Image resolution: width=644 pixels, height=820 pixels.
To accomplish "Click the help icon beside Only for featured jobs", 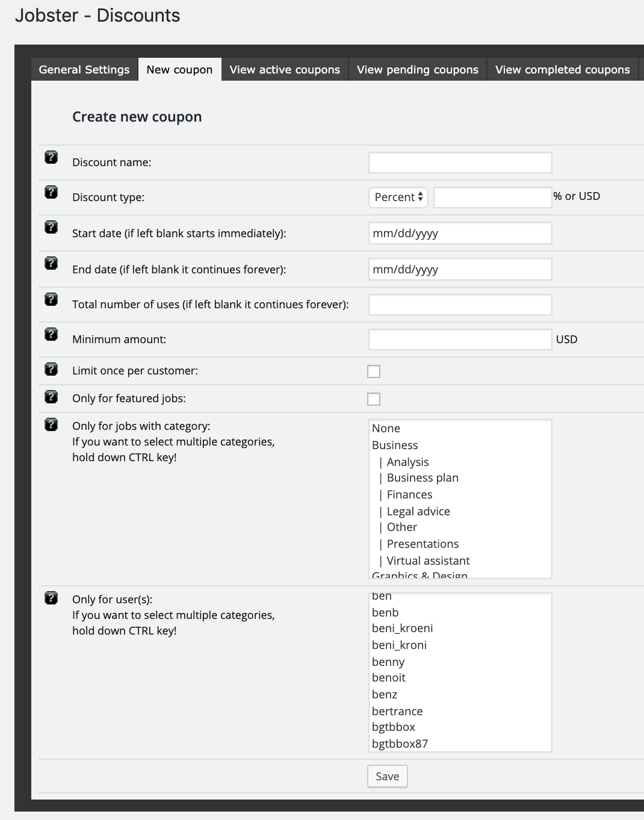I will [51, 397].
